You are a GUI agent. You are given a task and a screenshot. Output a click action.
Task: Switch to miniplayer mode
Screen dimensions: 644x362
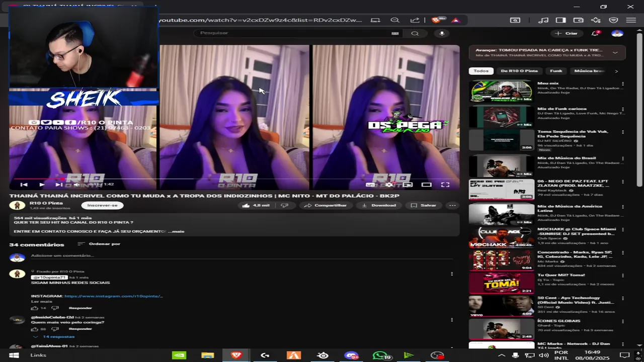tap(408, 185)
